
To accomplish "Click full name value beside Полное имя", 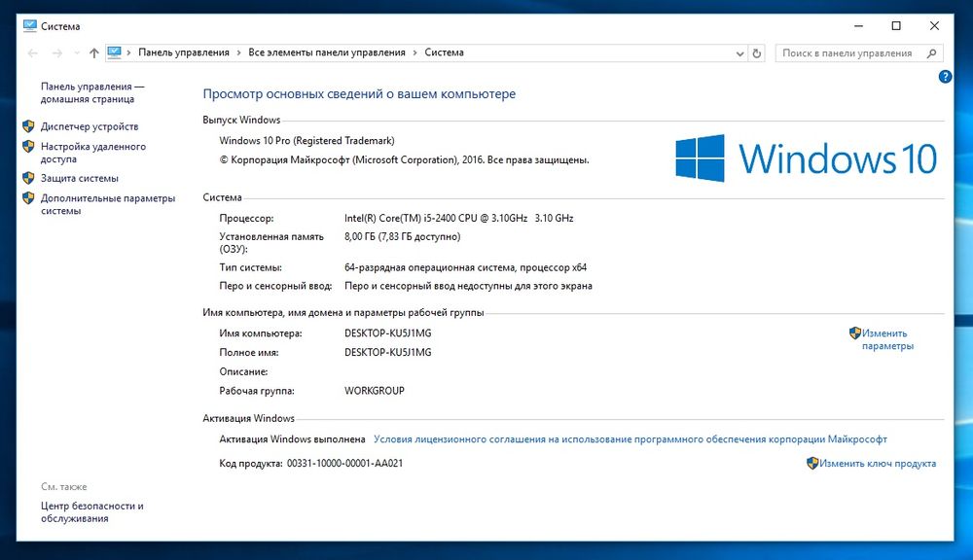I will click(388, 352).
